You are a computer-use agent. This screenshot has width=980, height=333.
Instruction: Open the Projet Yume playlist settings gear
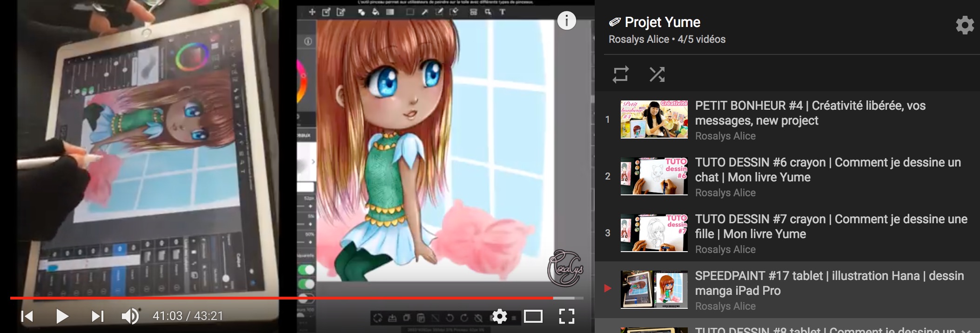[x=965, y=25]
